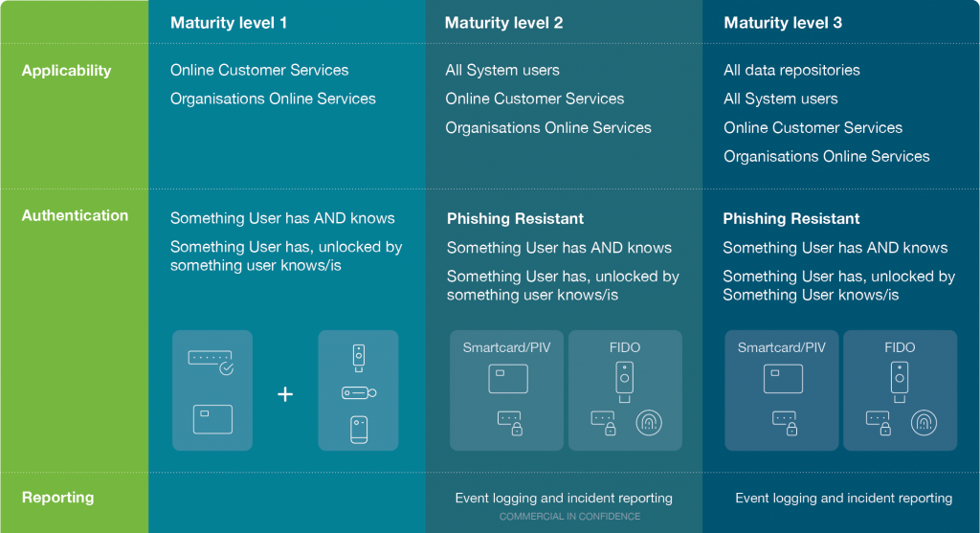Click the Authentication row label
Image resolution: width=980 pixels, height=533 pixels.
(x=75, y=216)
